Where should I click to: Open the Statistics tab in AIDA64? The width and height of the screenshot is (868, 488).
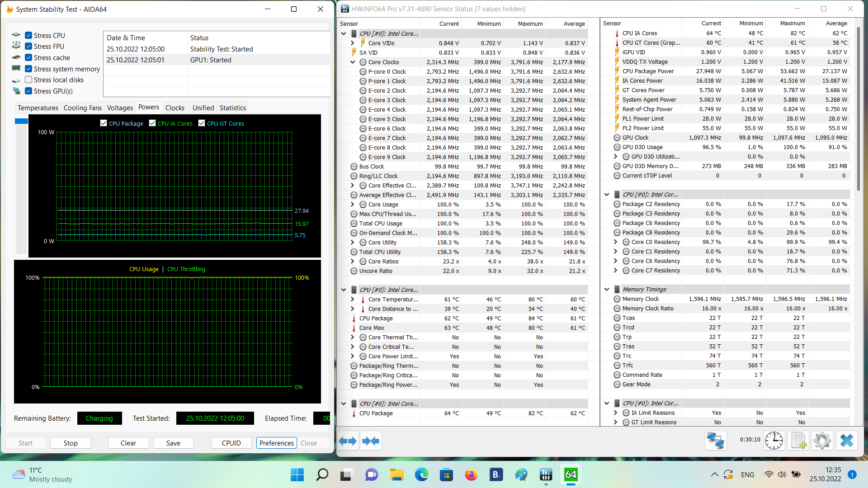pyautogui.click(x=232, y=108)
